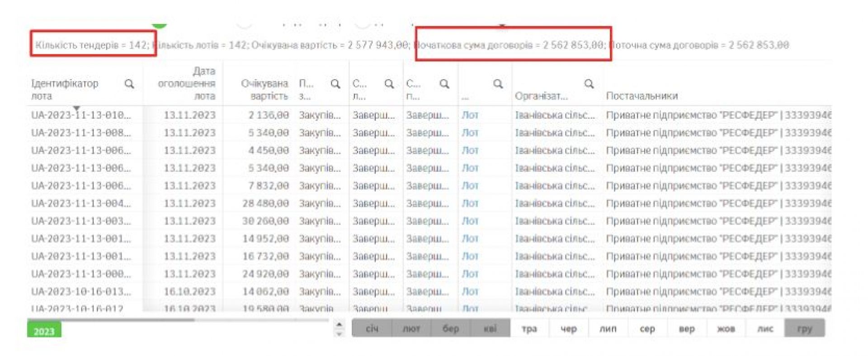Select the лип month button
The image size is (868, 356).
point(608,328)
